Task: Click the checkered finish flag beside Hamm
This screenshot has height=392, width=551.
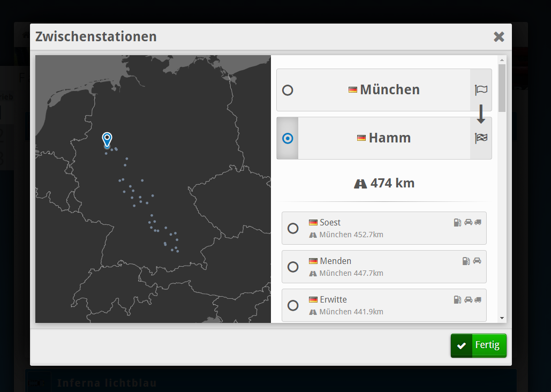Action: click(x=481, y=138)
